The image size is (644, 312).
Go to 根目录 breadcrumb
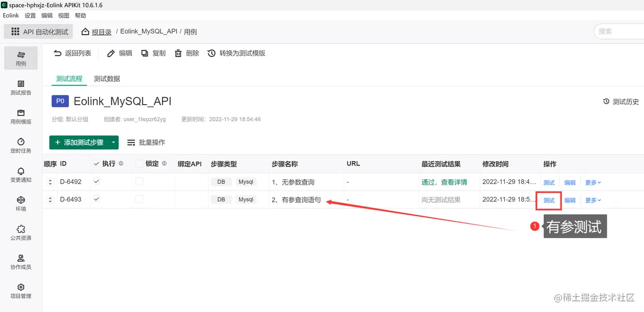pos(102,32)
